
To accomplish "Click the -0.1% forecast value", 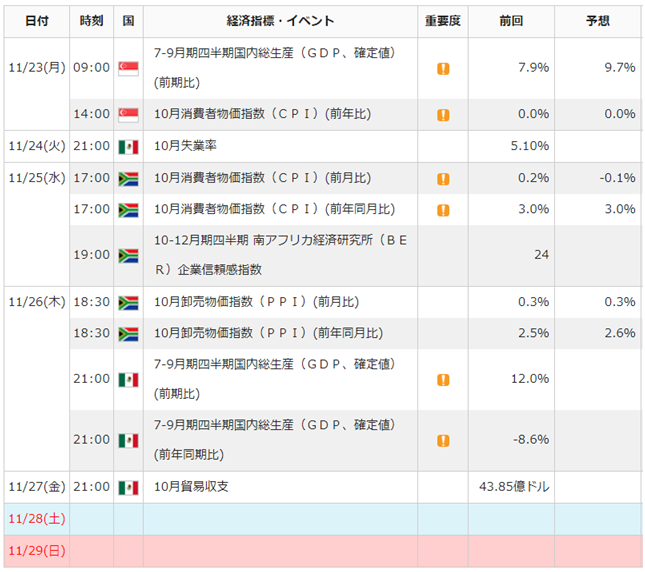I will point(617,178).
